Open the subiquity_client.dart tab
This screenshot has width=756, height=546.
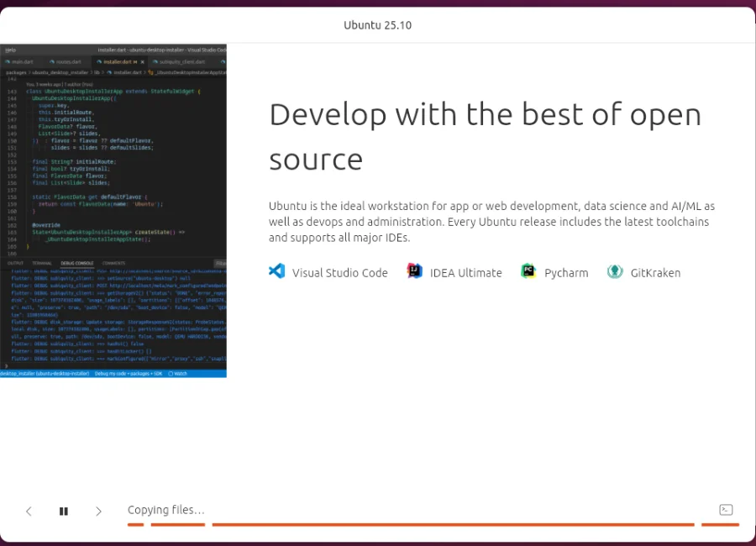coord(181,62)
